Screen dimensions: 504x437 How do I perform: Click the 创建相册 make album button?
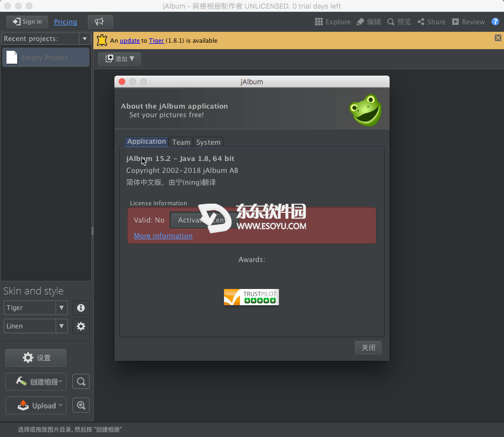tap(36, 382)
